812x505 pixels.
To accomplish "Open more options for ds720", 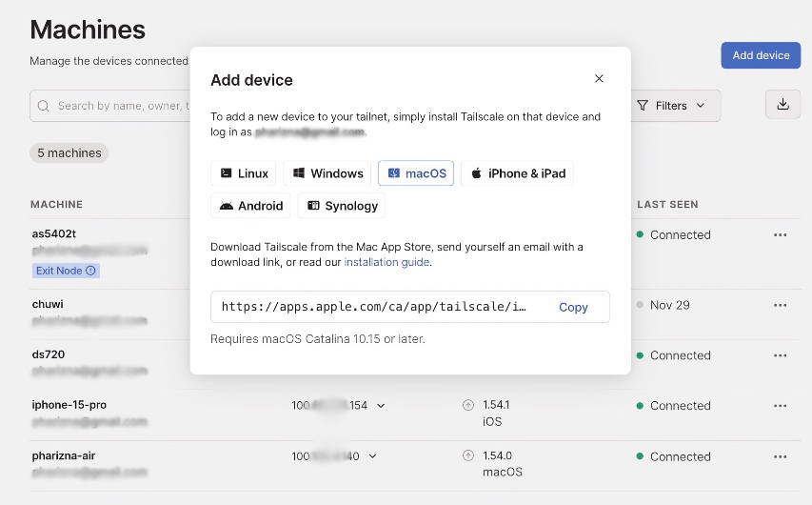I will [x=781, y=355].
